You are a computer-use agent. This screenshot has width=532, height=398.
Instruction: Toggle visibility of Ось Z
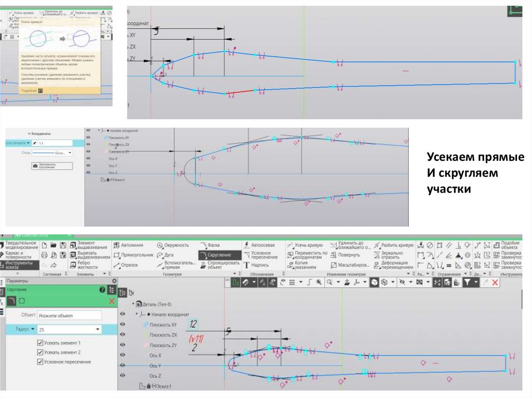(123, 375)
